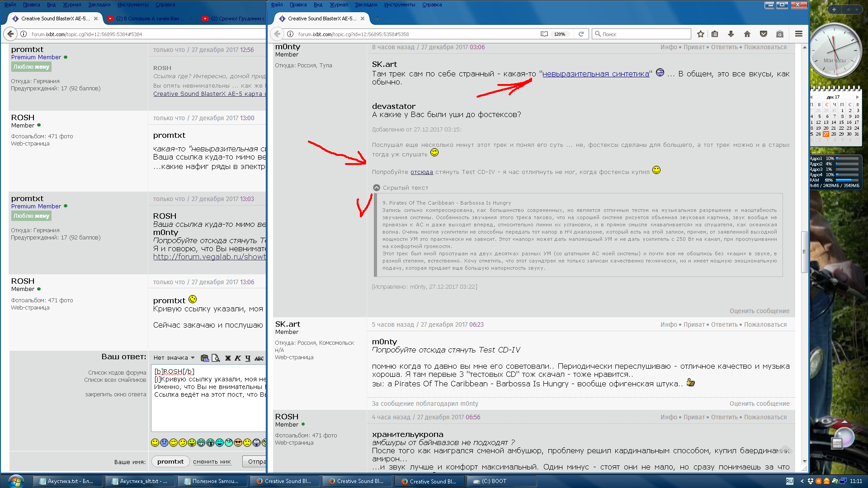Go to the browser home page icon
This screenshot has height=488, width=868.
coord(747,34)
